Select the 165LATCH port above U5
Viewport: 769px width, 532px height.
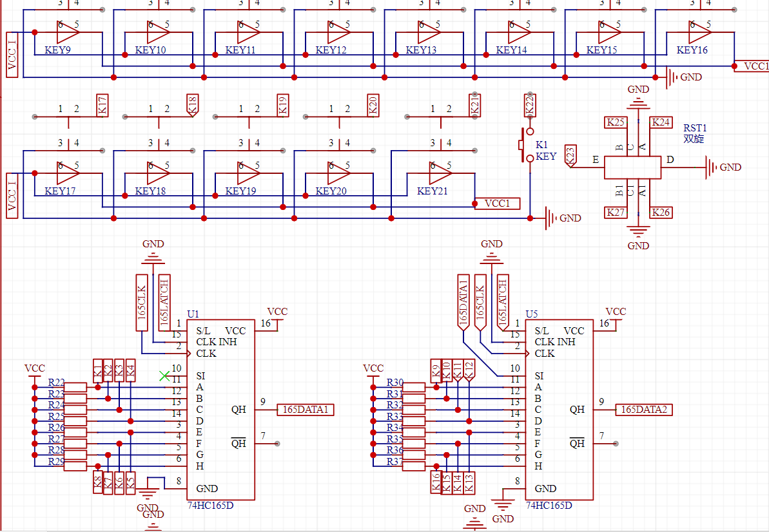click(x=503, y=302)
